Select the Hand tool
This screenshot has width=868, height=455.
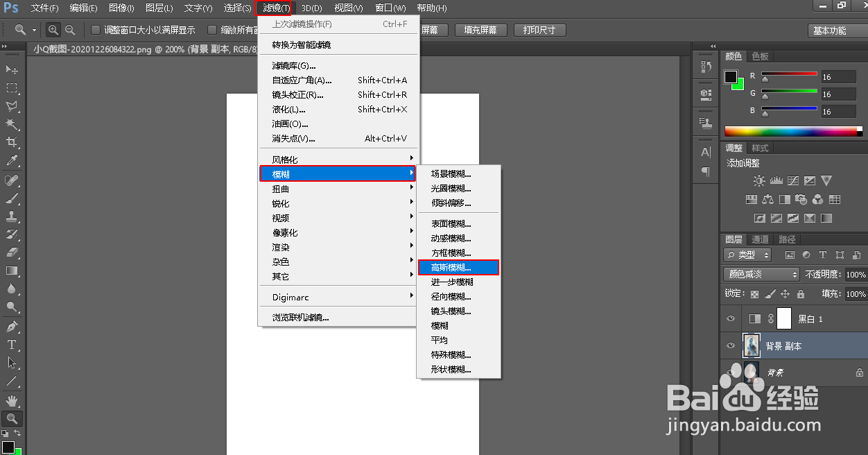(x=12, y=400)
